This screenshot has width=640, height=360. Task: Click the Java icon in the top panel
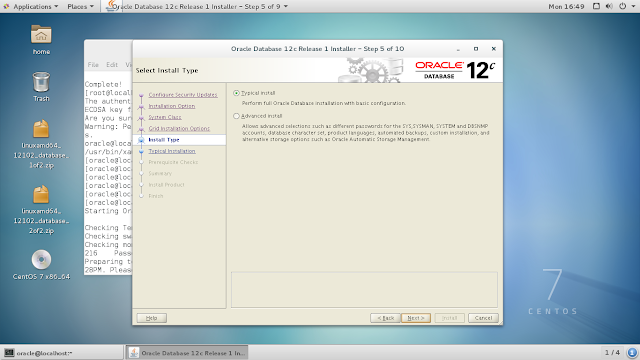[111, 6]
